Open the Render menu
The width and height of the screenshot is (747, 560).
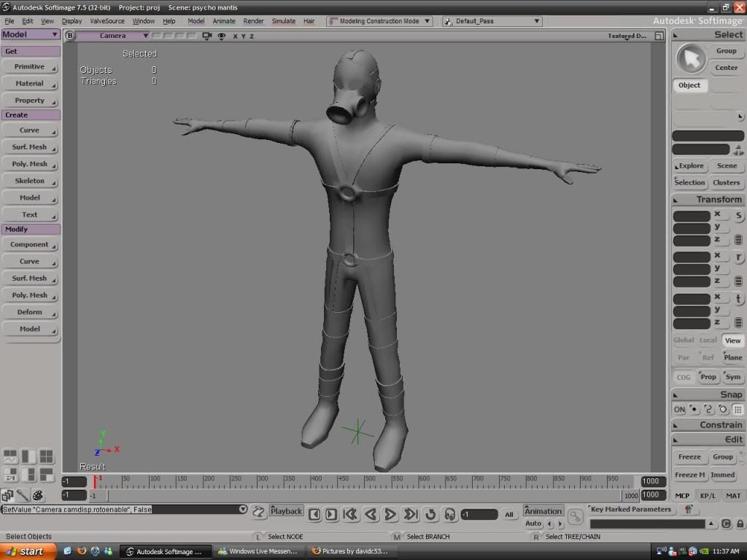point(253,21)
